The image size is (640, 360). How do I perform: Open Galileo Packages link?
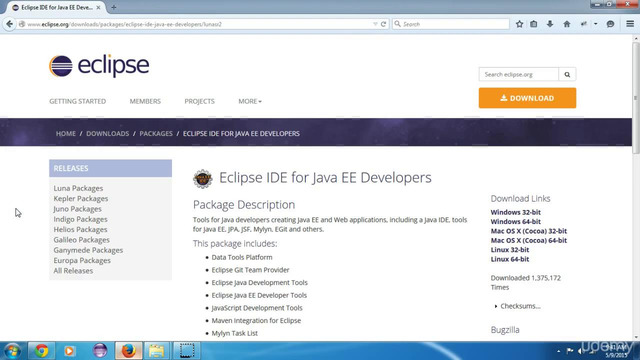point(82,240)
